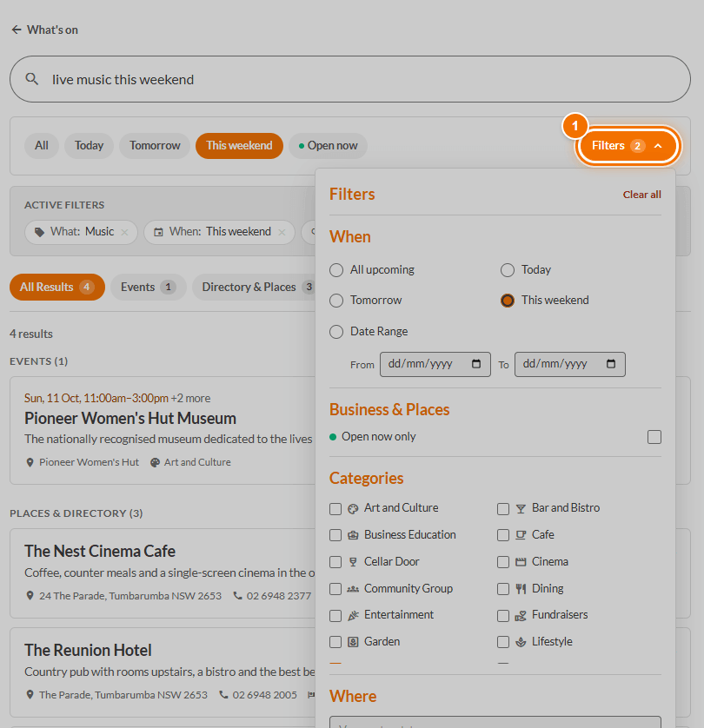Check the Bar and Bistro category

coord(503,509)
